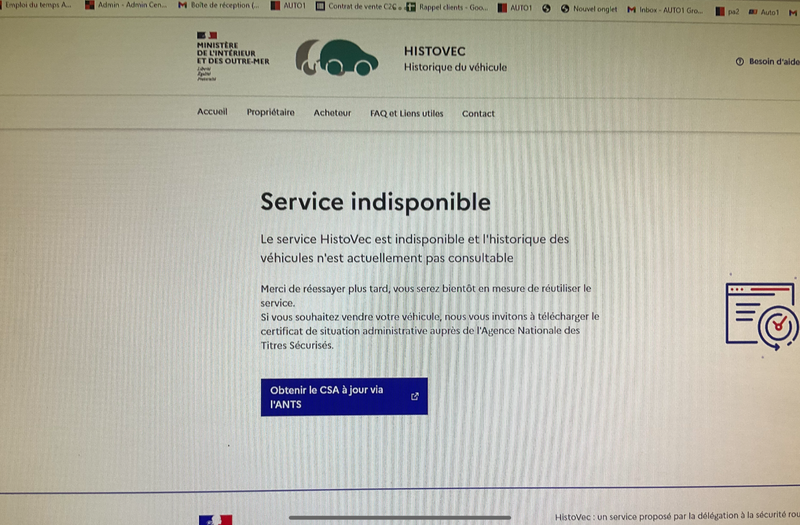Open the 'Besoin d'aide' help link
Image resolution: width=800 pixels, height=525 pixels.
pyautogui.click(x=767, y=61)
